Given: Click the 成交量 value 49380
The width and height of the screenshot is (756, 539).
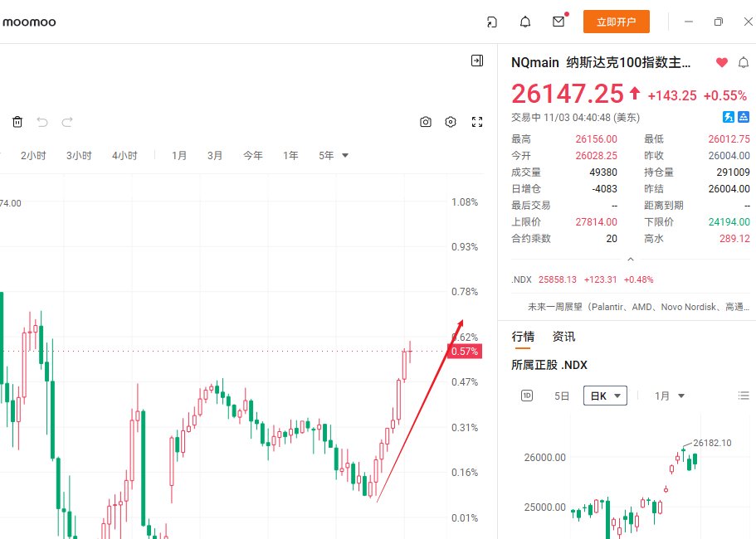Looking at the screenshot, I should tap(603, 172).
